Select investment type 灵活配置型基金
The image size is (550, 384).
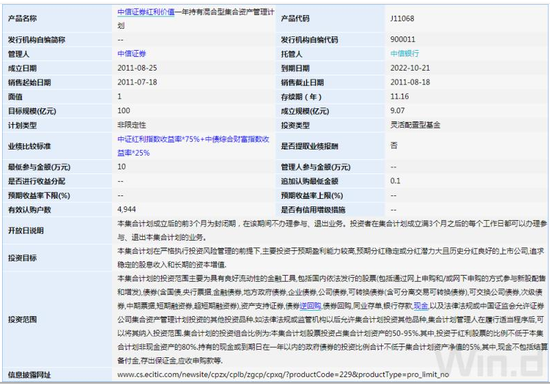tap(415, 125)
